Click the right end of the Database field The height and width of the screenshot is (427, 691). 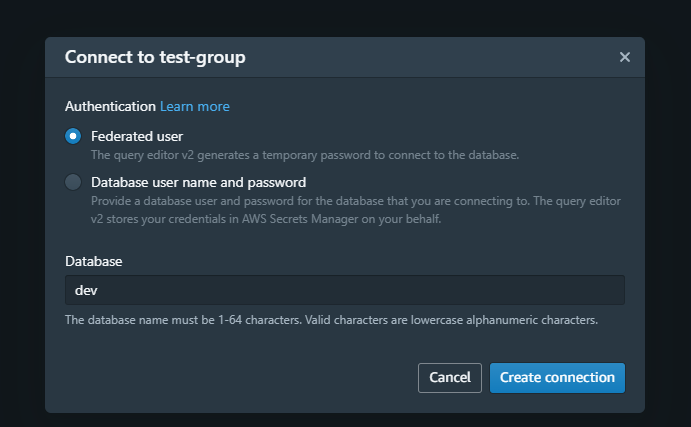[610, 290]
